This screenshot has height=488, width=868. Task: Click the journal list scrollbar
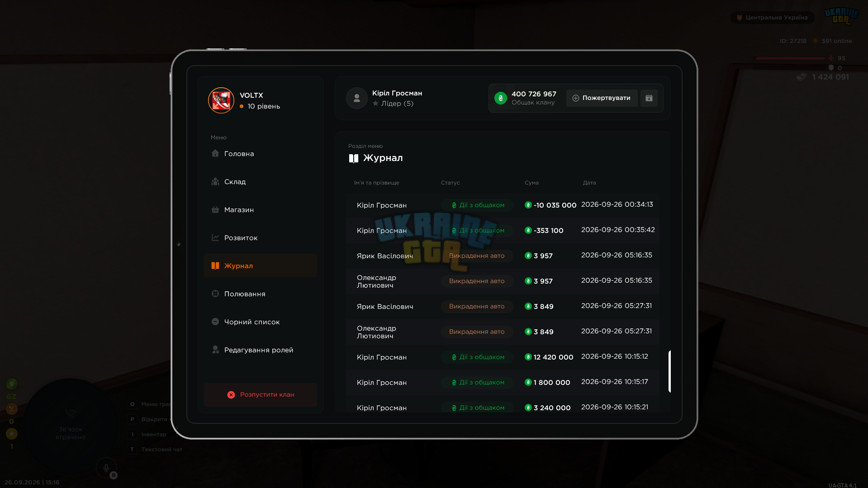coord(670,371)
